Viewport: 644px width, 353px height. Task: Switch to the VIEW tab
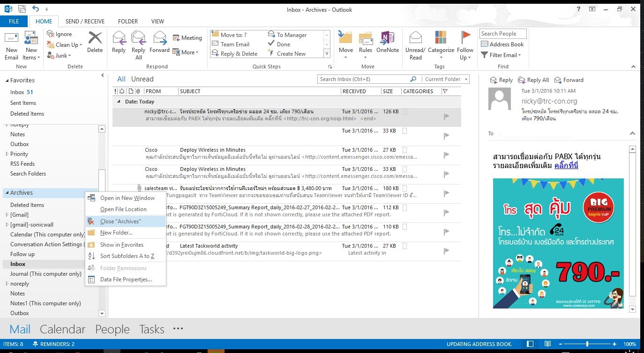pyautogui.click(x=157, y=21)
